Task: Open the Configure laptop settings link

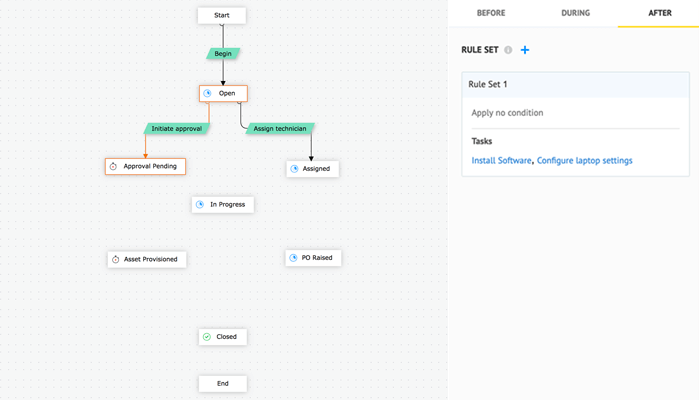Action: 585,160
